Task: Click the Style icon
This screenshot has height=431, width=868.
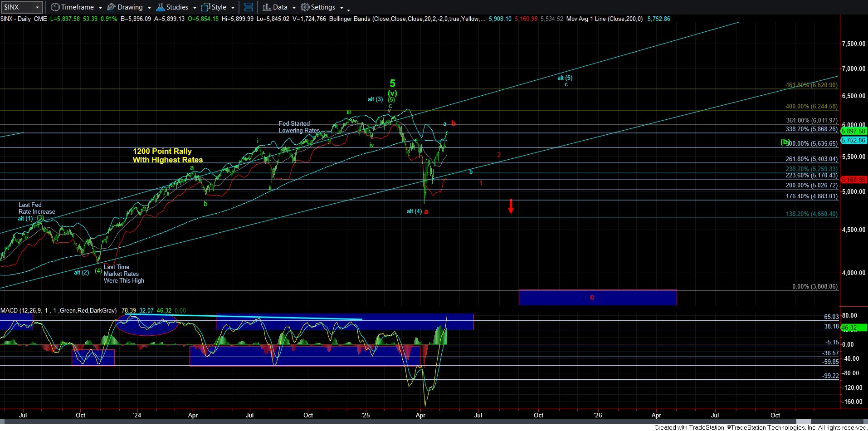Action: coord(205,7)
